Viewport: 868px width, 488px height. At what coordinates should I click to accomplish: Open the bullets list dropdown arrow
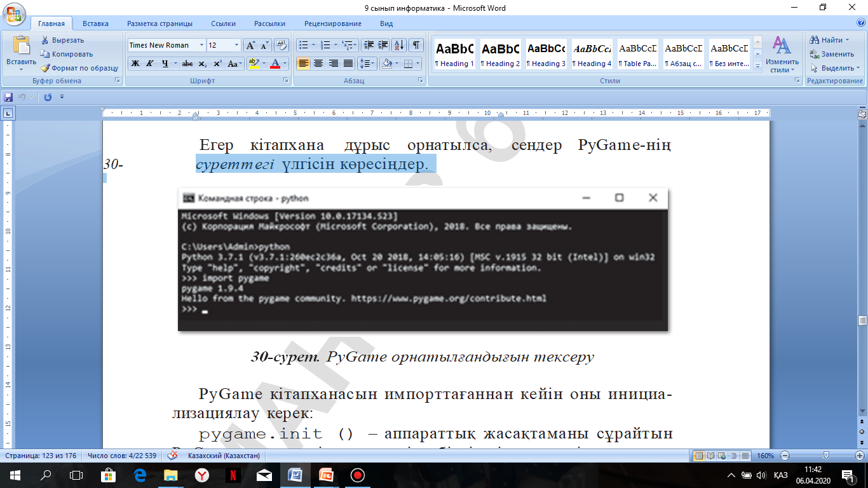coord(313,45)
